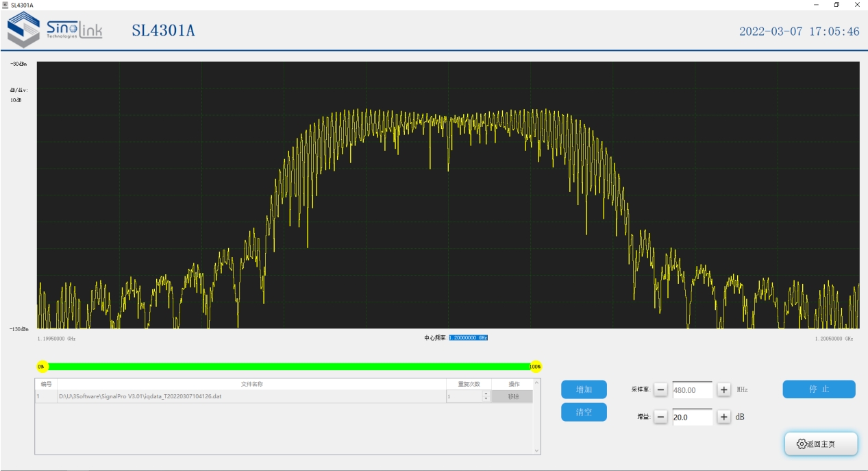868x471 pixels.
Task: Decrease sample rate with minus button
Action: [x=660, y=389]
